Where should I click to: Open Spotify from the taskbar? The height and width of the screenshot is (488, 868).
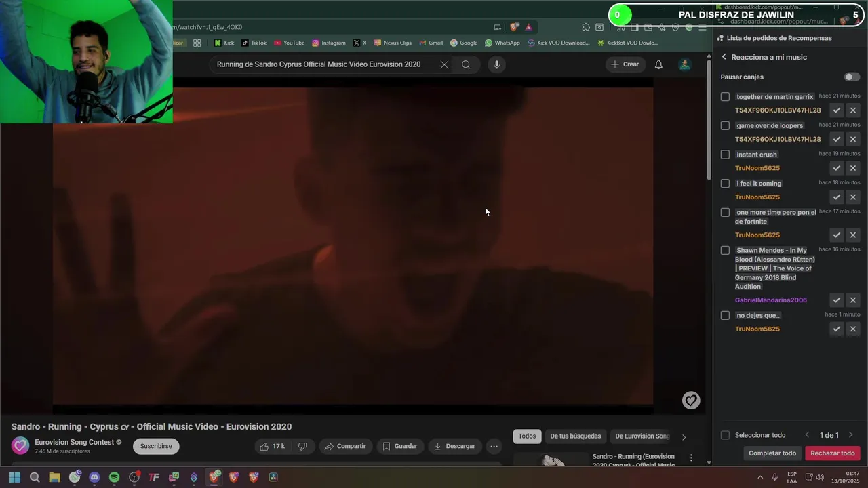tap(114, 477)
